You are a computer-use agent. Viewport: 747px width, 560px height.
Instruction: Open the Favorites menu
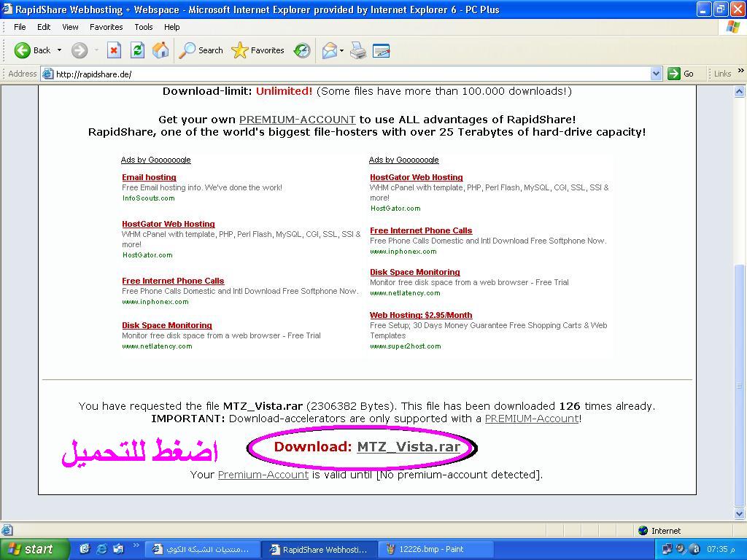pyautogui.click(x=106, y=27)
